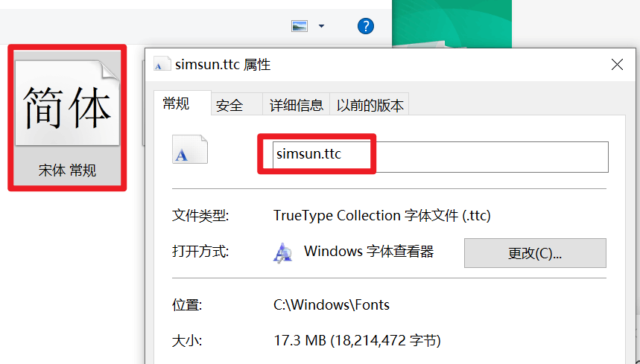This screenshot has width=640, height=364.
Task: Click the 大小: label
Action: 187,340
